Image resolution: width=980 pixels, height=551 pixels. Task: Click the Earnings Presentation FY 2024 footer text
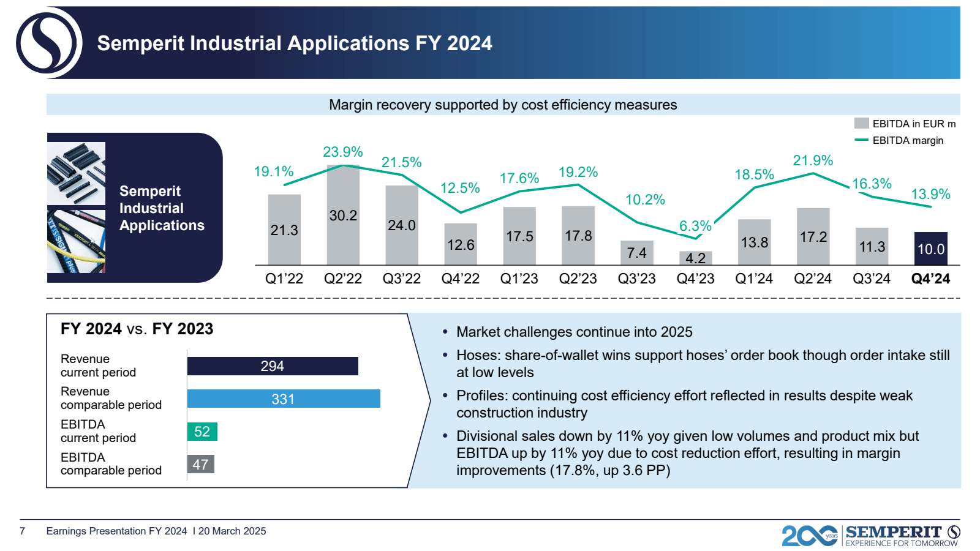coord(156,531)
